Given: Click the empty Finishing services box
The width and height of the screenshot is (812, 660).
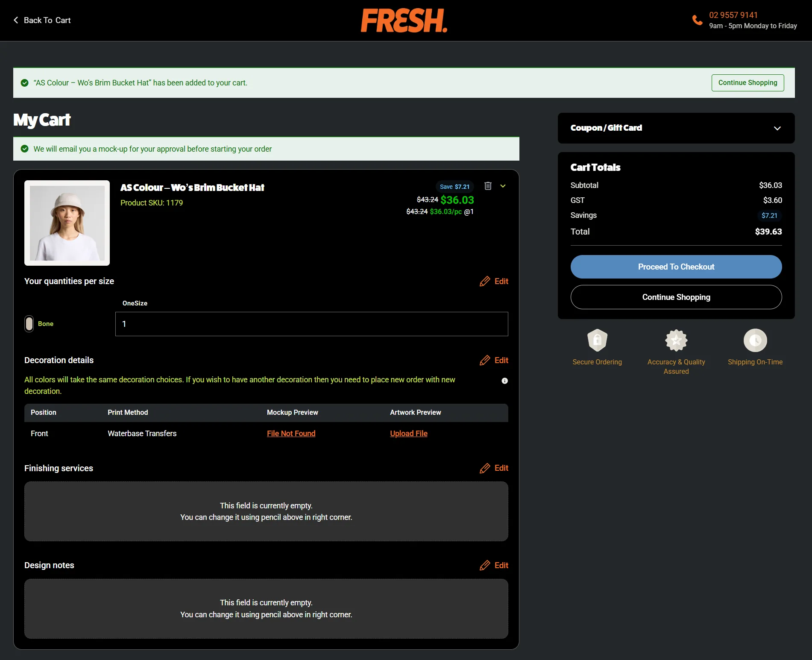Looking at the screenshot, I should [x=266, y=511].
